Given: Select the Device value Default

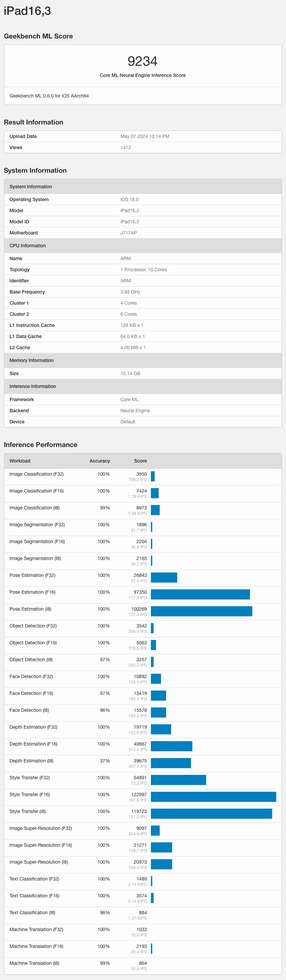Looking at the screenshot, I should (x=128, y=422).
